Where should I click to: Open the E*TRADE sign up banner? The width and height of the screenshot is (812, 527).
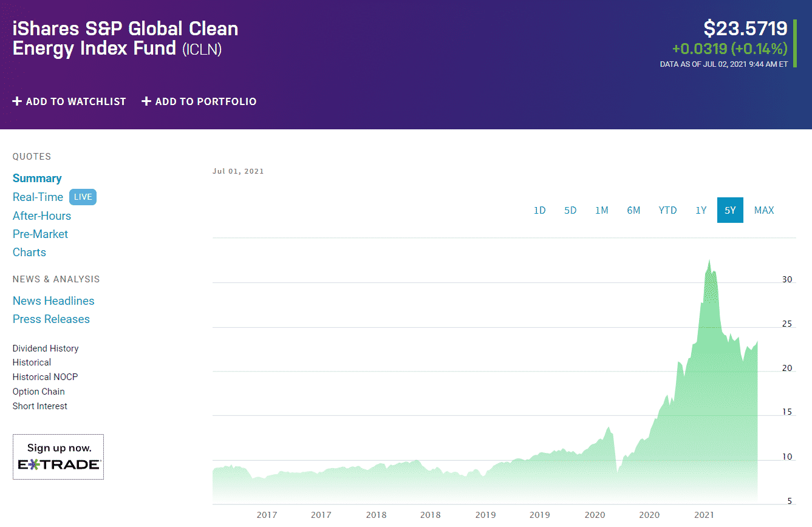(58, 457)
